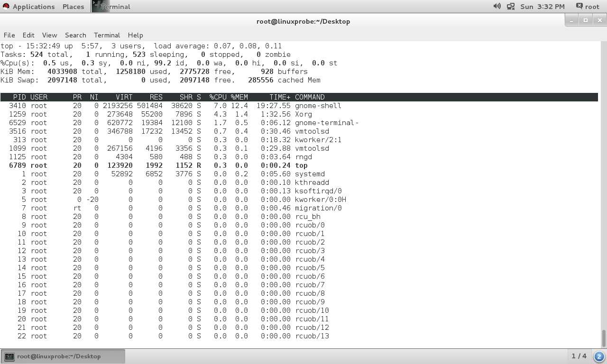Screen dimensions: 607x364
Task: Open the clock showing Sun 3:32 PM
Action: (542, 7)
